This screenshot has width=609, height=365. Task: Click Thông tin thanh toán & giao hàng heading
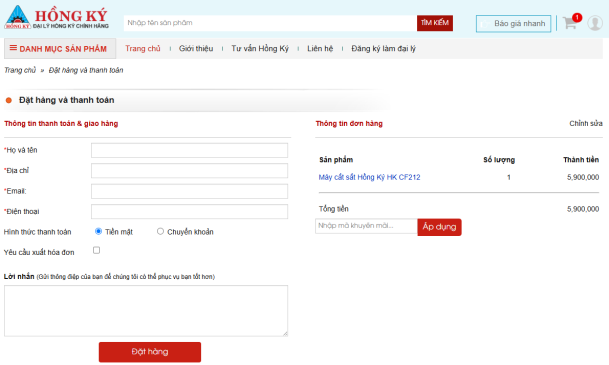pos(61,123)
